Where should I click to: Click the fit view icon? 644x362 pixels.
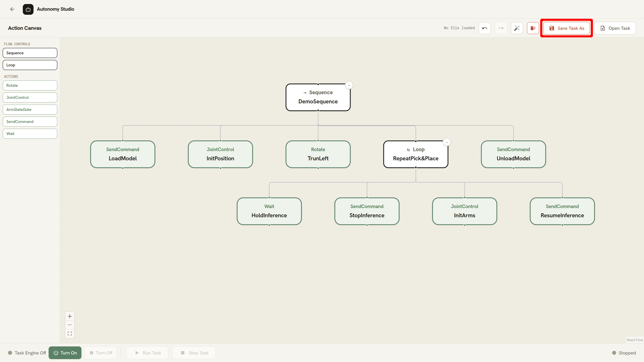70,334
